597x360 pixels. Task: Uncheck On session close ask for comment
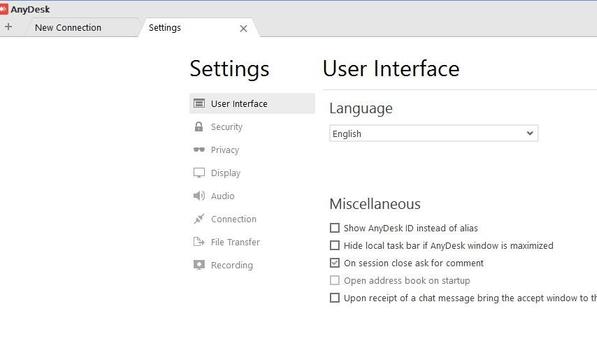point(335,263)
